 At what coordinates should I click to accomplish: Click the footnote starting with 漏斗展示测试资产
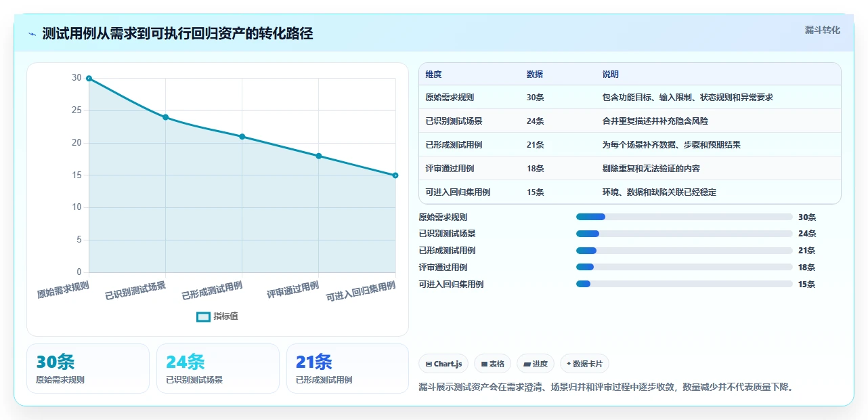(606, 387)
